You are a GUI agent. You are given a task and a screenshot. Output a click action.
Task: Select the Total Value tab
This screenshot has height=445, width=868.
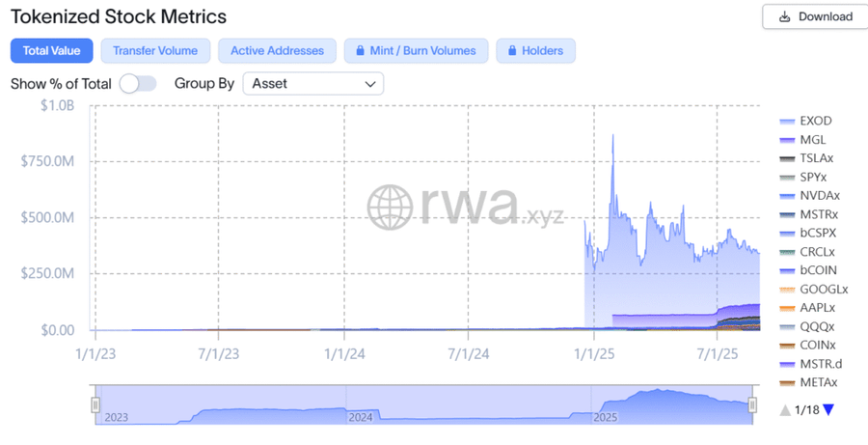[52, 51]
